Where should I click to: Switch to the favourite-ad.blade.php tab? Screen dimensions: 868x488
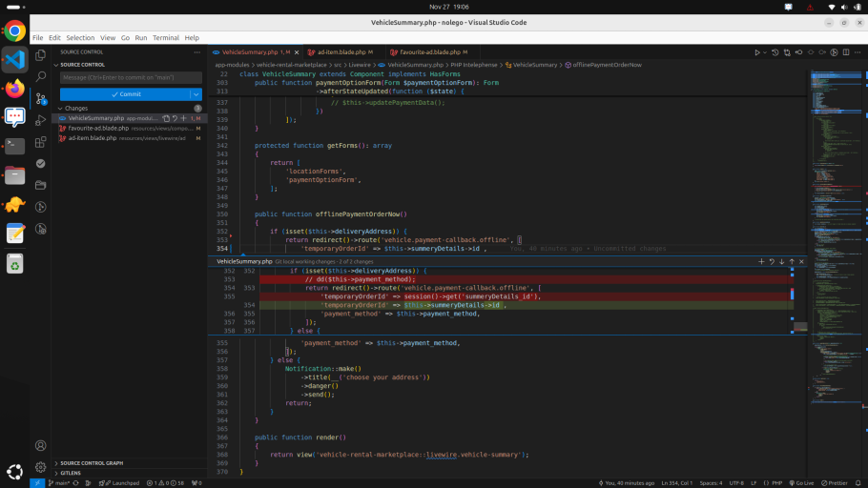pos(428,52)
